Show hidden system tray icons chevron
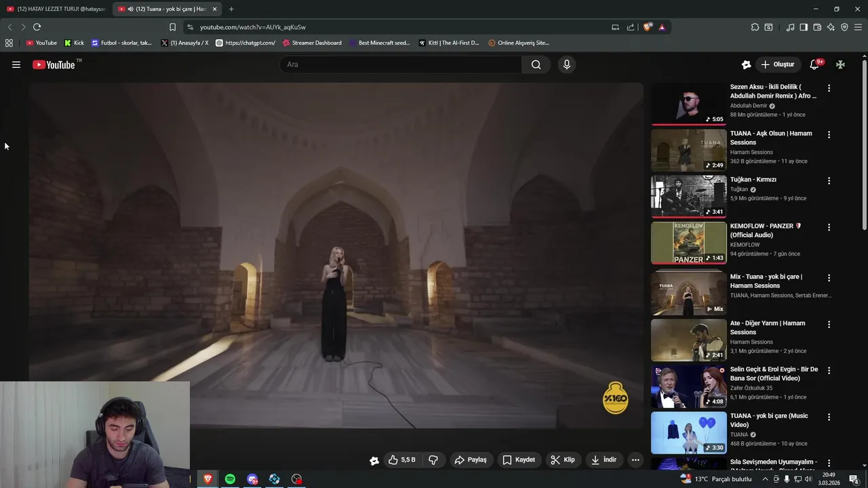This screenshot has width=868, height=488. pos(766,479)
